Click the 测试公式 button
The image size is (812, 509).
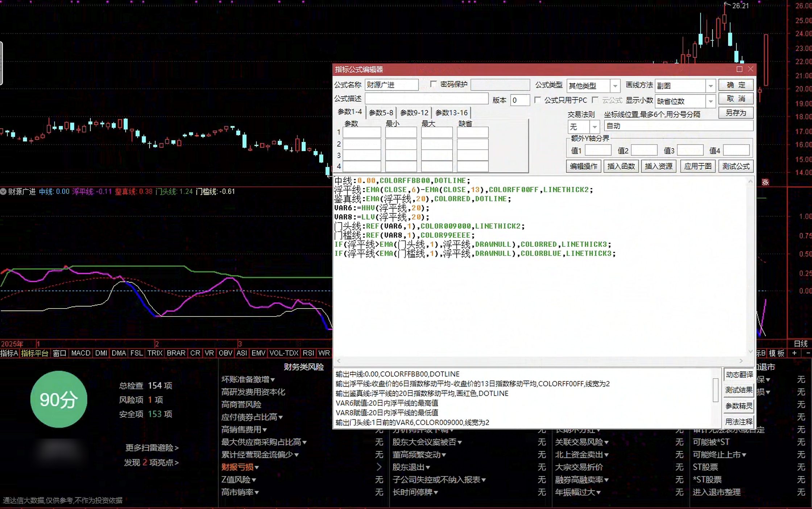pyautogui.click(x=736, y=166)
